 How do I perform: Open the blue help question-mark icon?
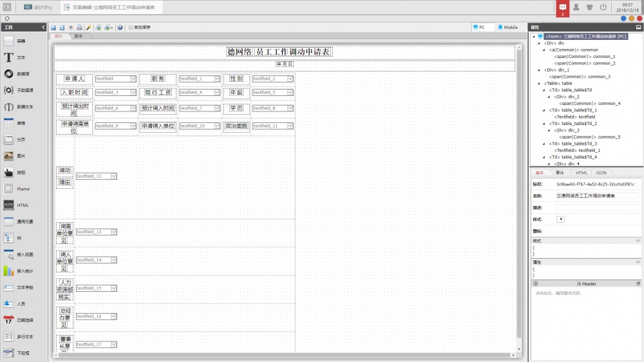click(120, 28)
